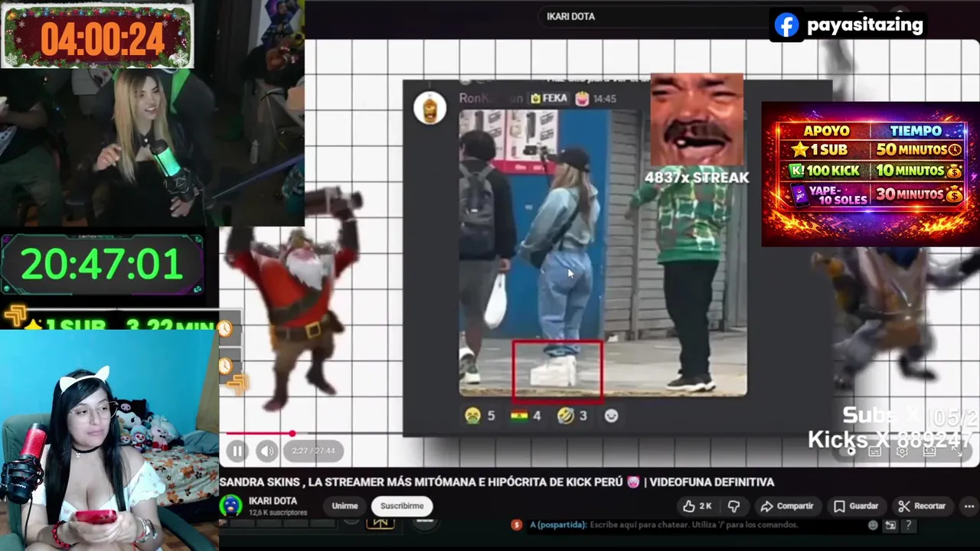Click the 12,6 K suscriptores count
This screenshot has height=551, width=980.
click(x=278, y=512)
